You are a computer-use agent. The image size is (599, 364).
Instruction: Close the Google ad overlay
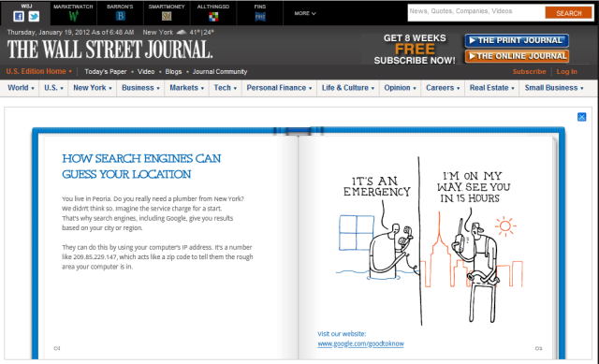coord(582,117)
